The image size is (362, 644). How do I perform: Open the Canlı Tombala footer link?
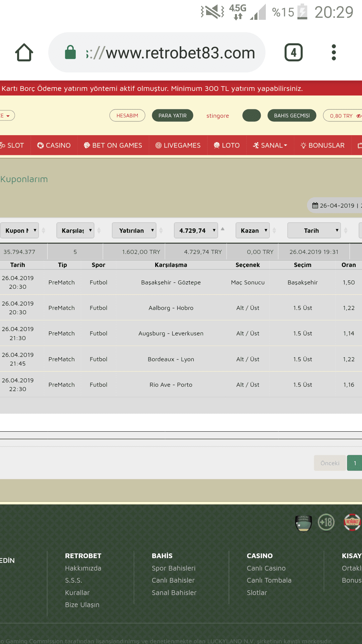point(269,580)
